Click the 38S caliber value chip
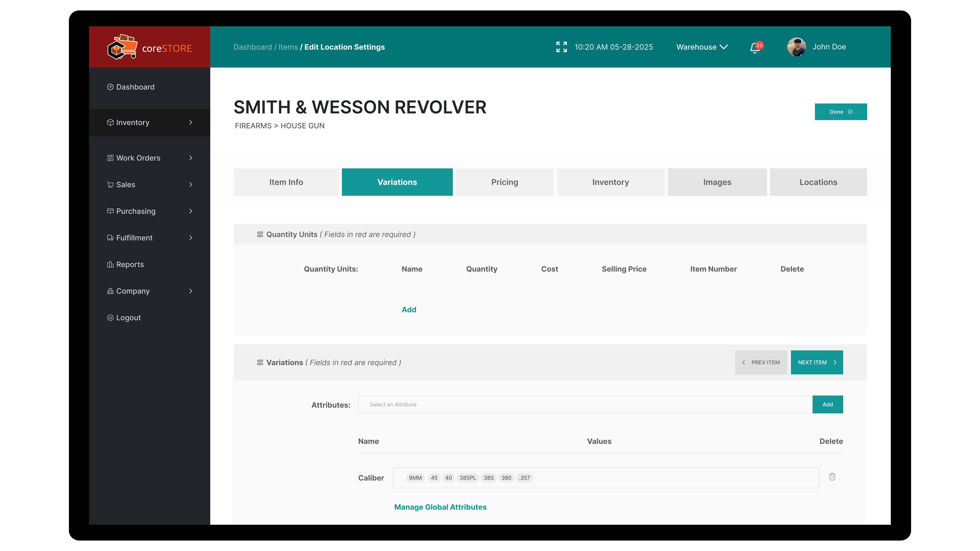Image resolution: width=980 pixels, height=551 pixels. (489, 478)
